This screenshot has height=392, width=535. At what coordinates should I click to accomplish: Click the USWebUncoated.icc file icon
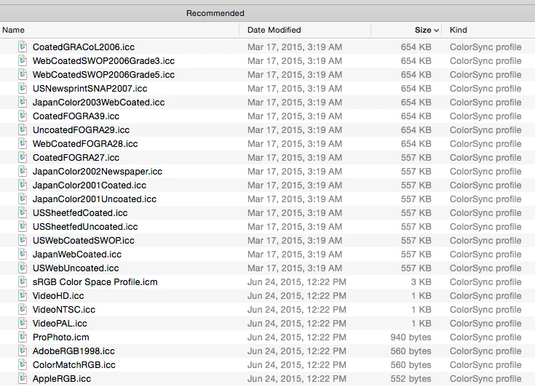click(x=23, y=268)
